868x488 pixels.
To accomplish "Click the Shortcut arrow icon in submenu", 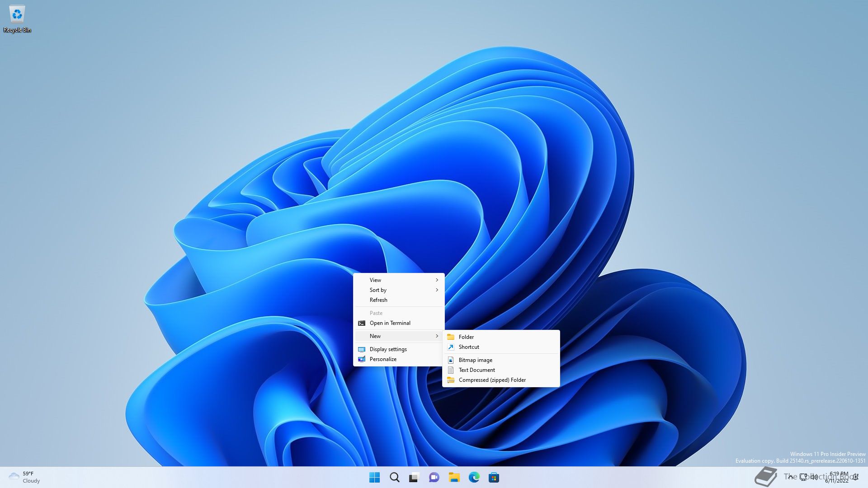I will (451, 347).
